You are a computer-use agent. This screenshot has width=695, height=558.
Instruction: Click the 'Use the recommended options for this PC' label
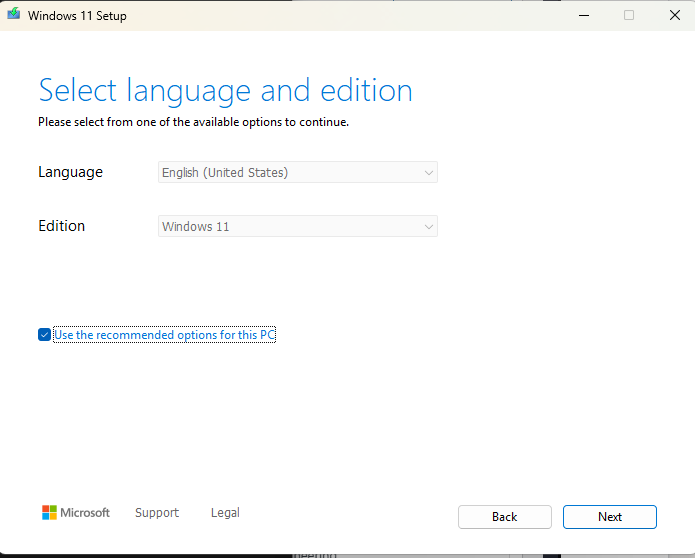tap(164, 335)
